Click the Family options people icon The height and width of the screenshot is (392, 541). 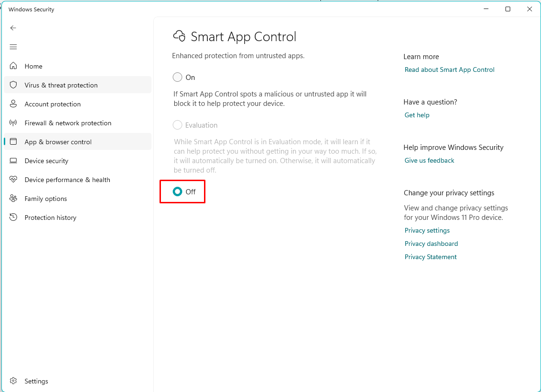pos(13,198)
